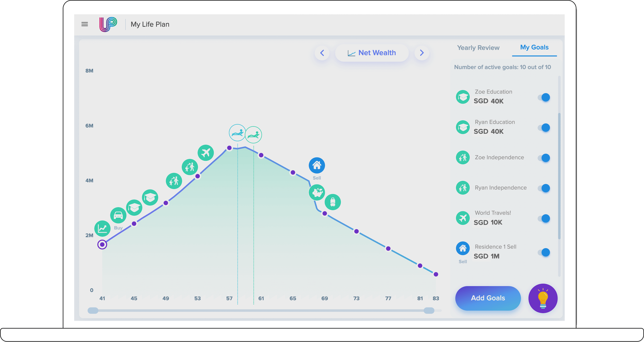Image resolution: width=644 pixels, height=342 pixels.
Task: Click the right handle of the age range slider
Action: [429, 311]
